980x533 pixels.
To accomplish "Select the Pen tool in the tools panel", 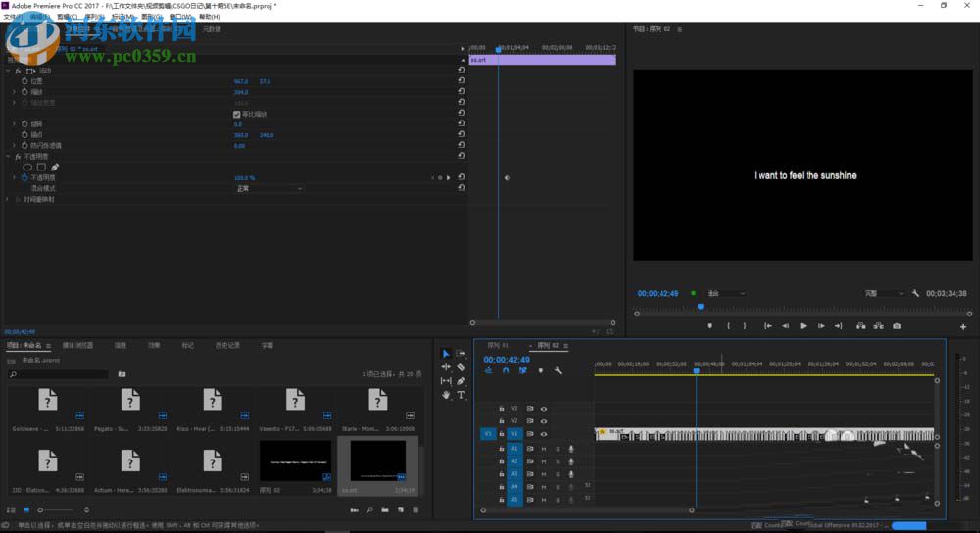I will point(461,381).
